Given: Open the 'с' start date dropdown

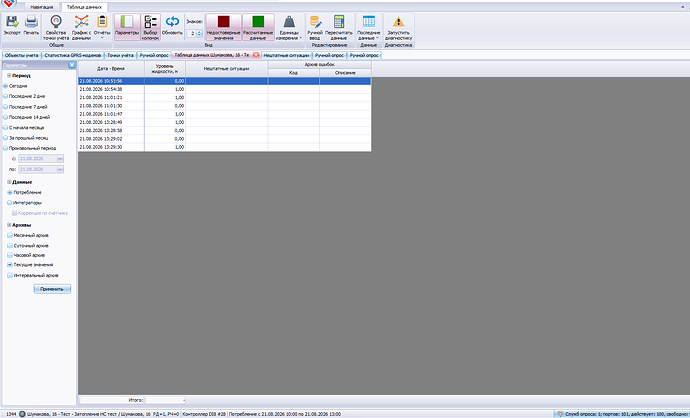Looking at the screenshot, I should [x=60, y=158].
